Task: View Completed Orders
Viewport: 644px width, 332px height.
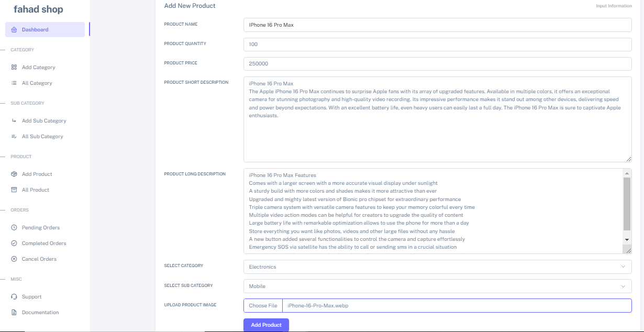Action: (x=45, y=244)
